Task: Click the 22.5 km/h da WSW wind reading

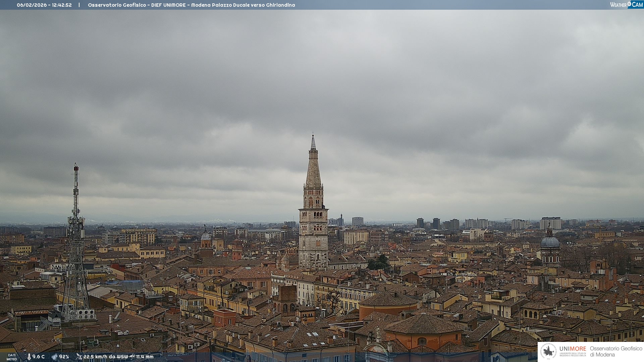Action: tap(106, 357)
